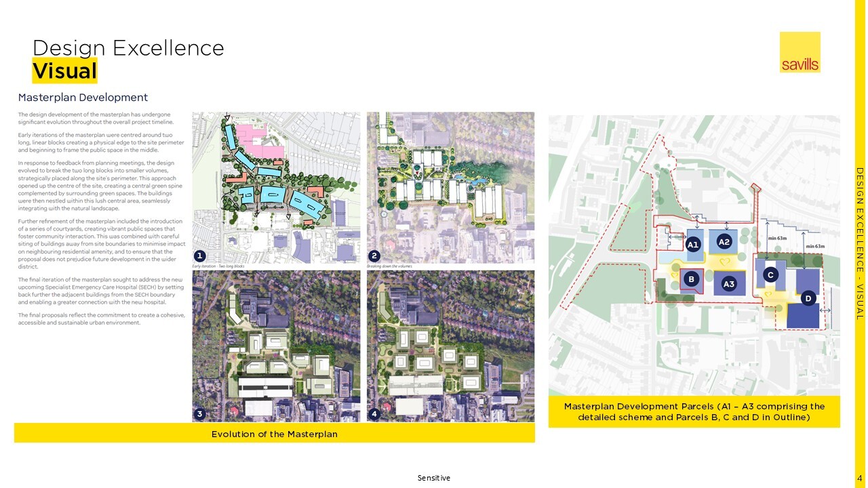Select parcel D marker on map

click(808, 298)
